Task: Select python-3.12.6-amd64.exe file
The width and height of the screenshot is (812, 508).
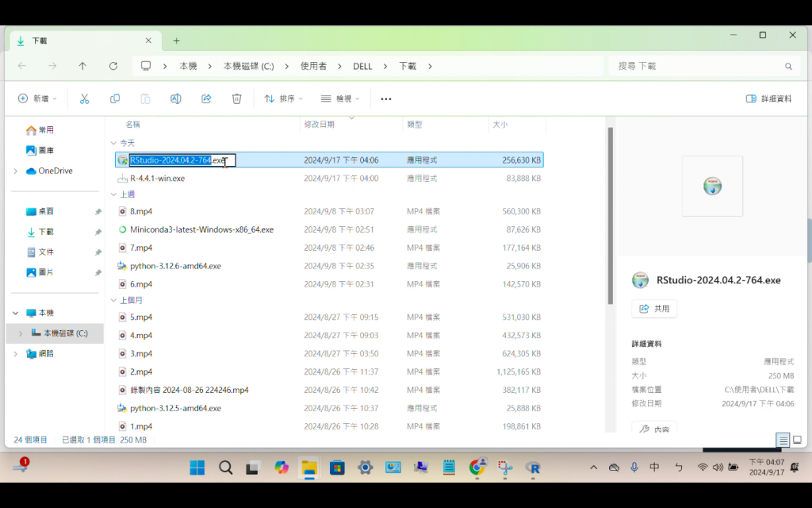Action: pyautogui.click(x=175, y=266)
